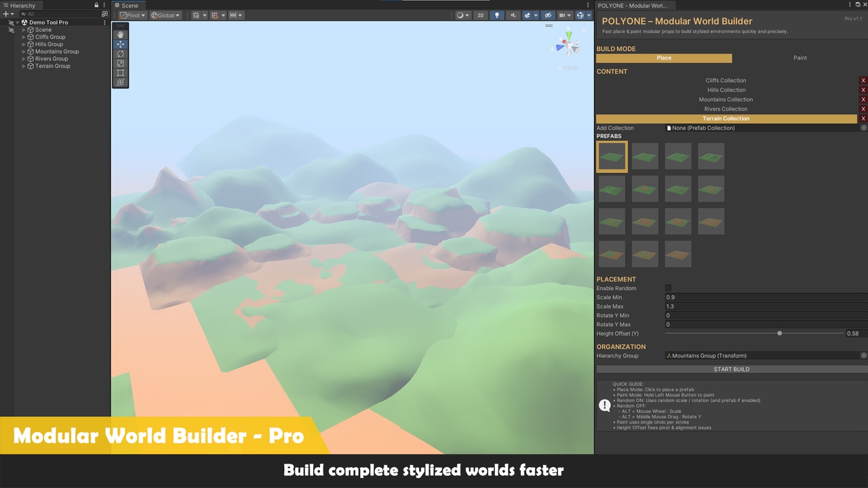Select Hills Collection

point(726,90)
